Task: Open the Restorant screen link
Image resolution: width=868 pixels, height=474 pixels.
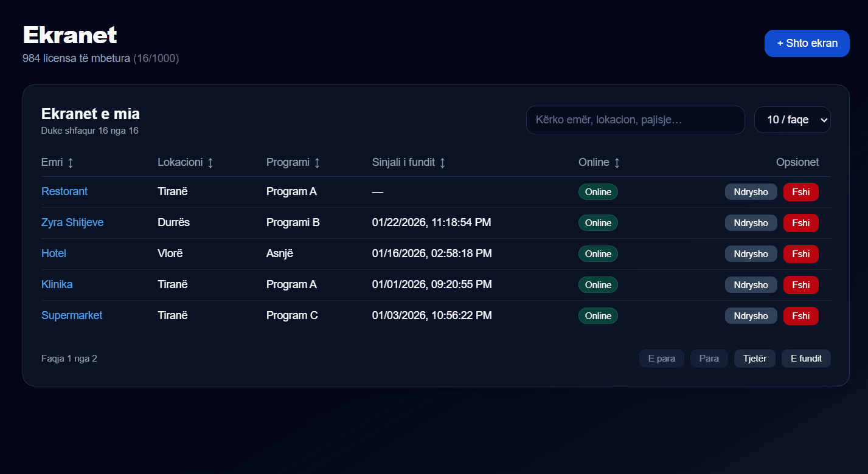Action: (64, 191)
